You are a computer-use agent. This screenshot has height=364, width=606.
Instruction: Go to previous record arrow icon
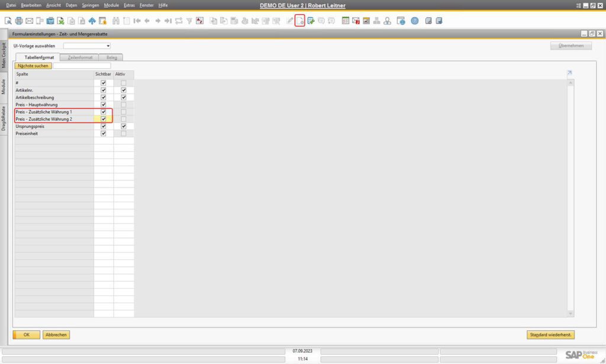click(147, 21)
